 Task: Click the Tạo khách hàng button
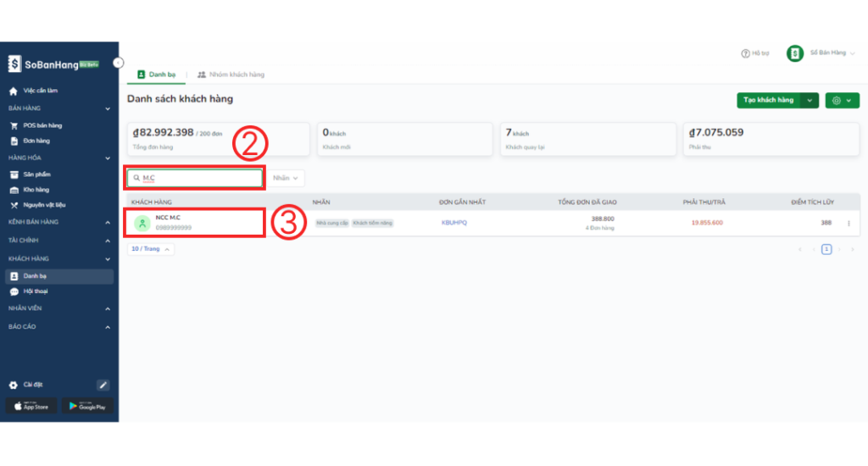(768, 100)
